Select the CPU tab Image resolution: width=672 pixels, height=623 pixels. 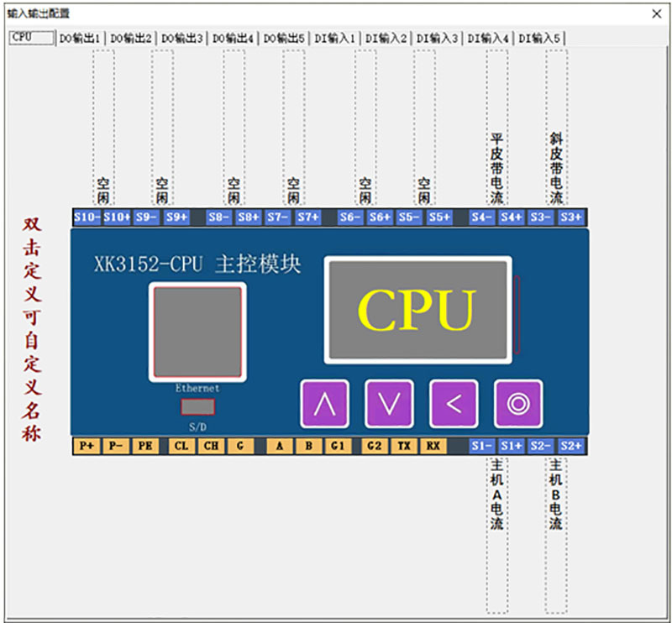tap(32, 38)
